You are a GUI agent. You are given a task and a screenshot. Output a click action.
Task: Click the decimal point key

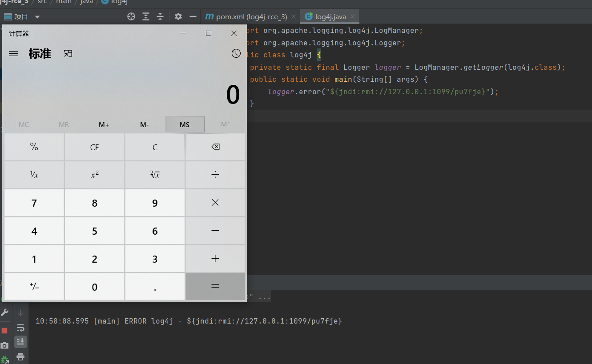(155, 287)
